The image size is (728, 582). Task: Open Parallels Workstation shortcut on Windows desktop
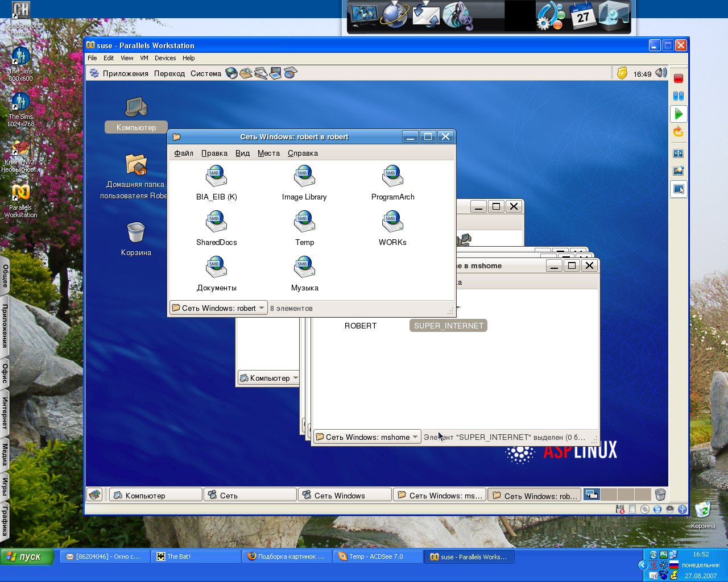pos(20,201)
